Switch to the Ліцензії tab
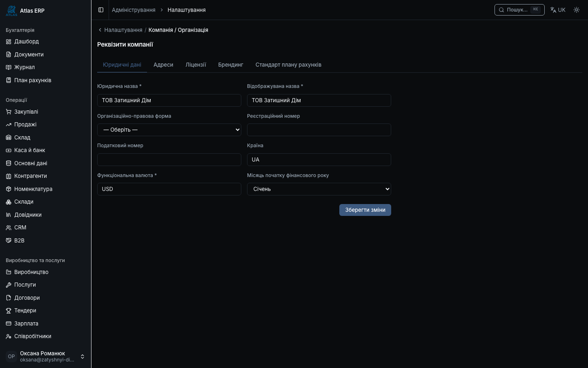 [x=196, y=65]
